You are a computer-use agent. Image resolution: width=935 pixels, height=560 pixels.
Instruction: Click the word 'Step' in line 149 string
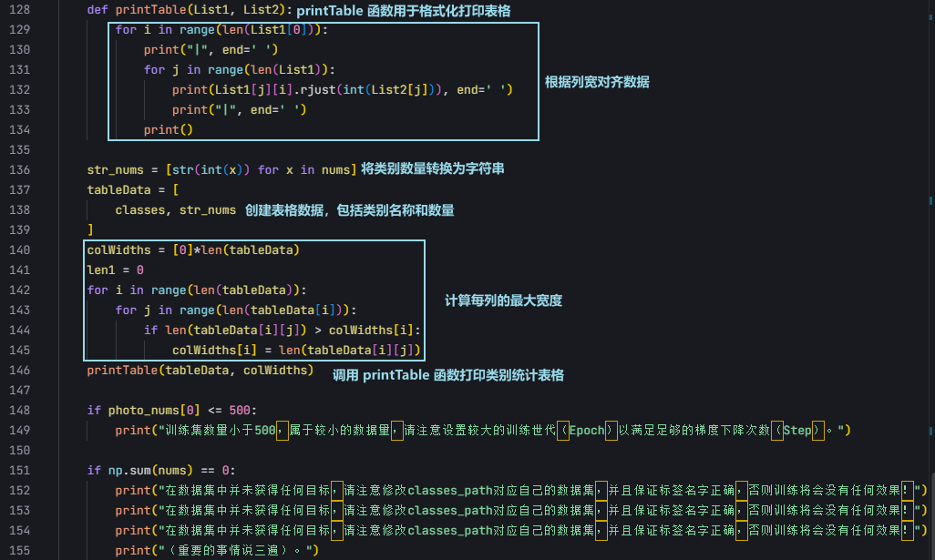point(797,430)
